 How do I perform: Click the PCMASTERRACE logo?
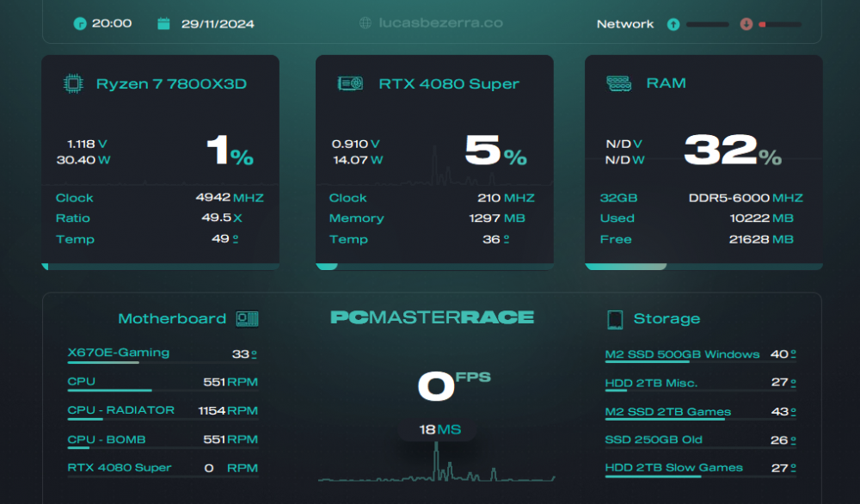[433, 317]
